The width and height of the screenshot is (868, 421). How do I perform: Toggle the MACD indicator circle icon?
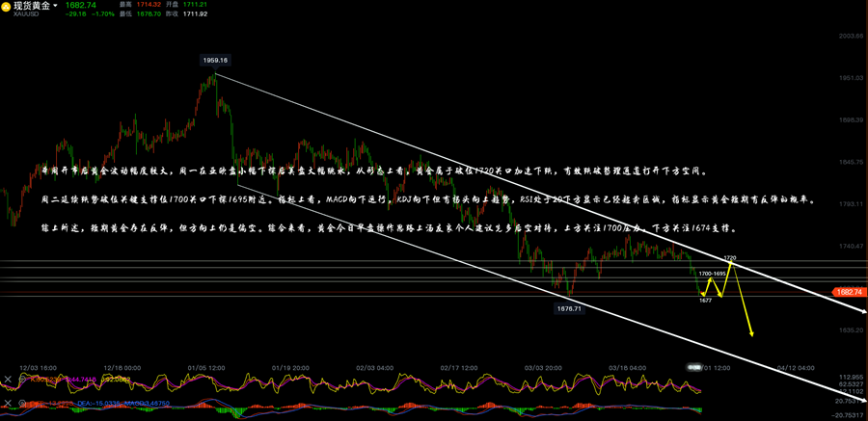(19, 403)
